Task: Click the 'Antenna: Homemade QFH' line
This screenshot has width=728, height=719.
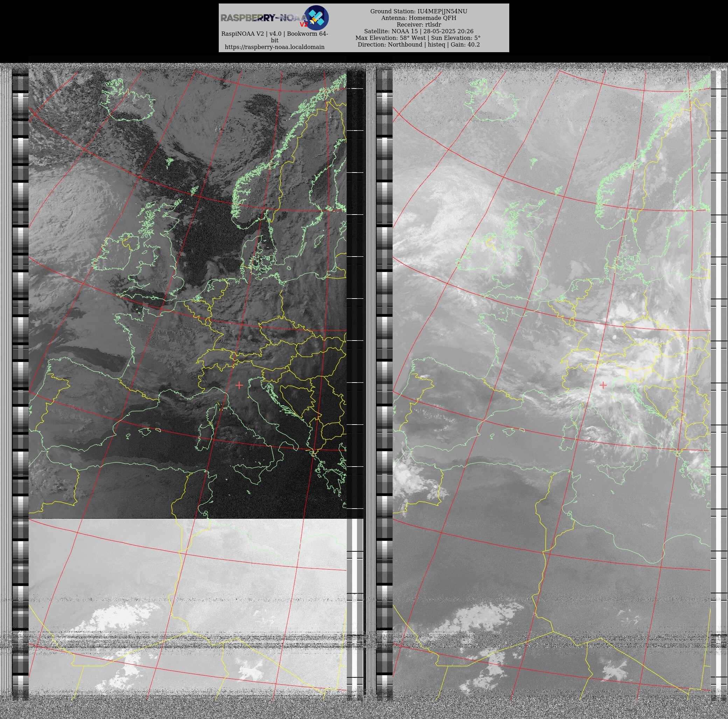Action: click(419, 18)
